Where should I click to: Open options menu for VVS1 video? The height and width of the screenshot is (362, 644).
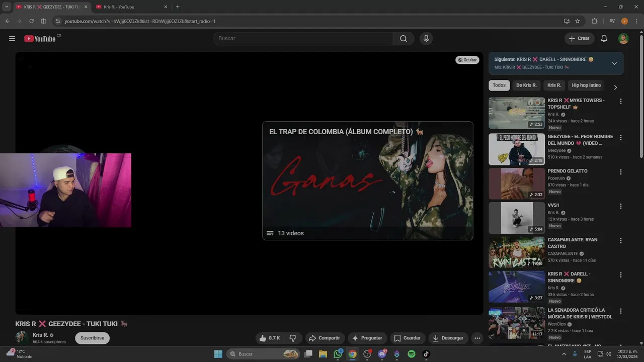point(620,206)
